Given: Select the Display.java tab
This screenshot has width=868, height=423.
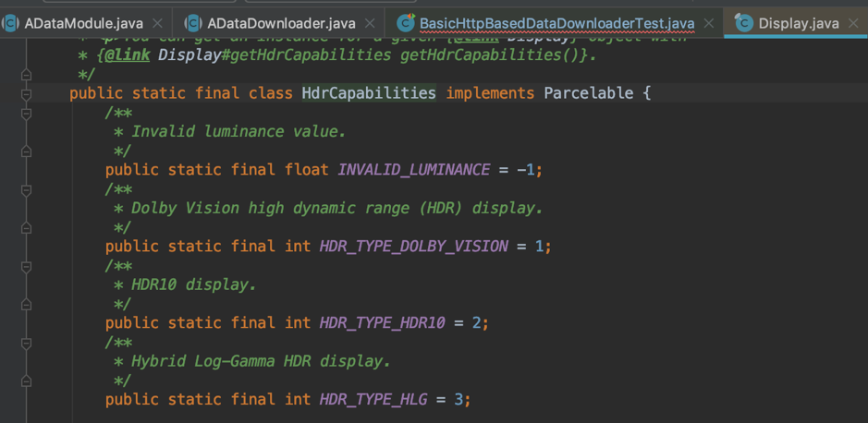Looking at the screenshot, I should pos(799,23).
